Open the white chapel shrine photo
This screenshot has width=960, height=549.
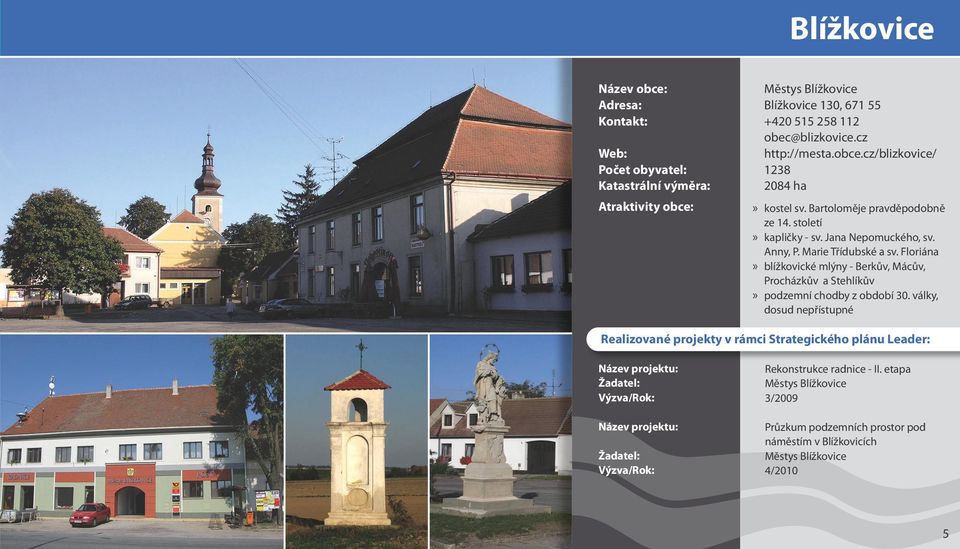[x=357, y=442]
